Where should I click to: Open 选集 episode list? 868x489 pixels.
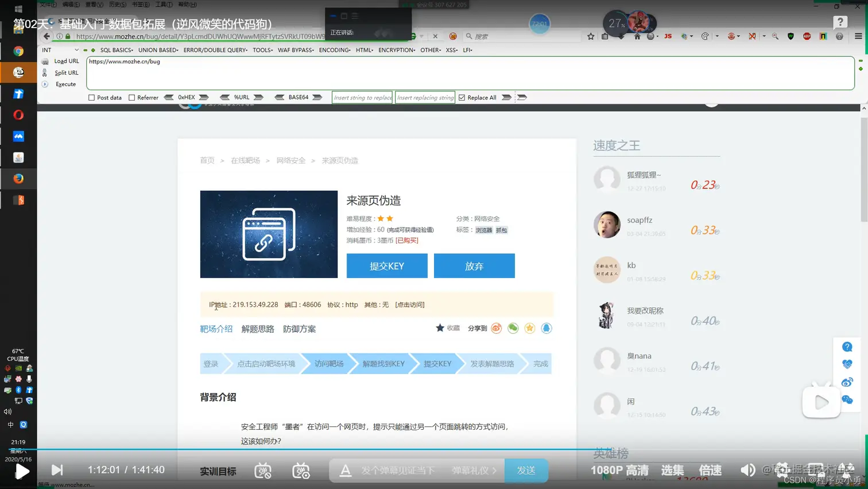pyautogui.click(x=672, y=470)
